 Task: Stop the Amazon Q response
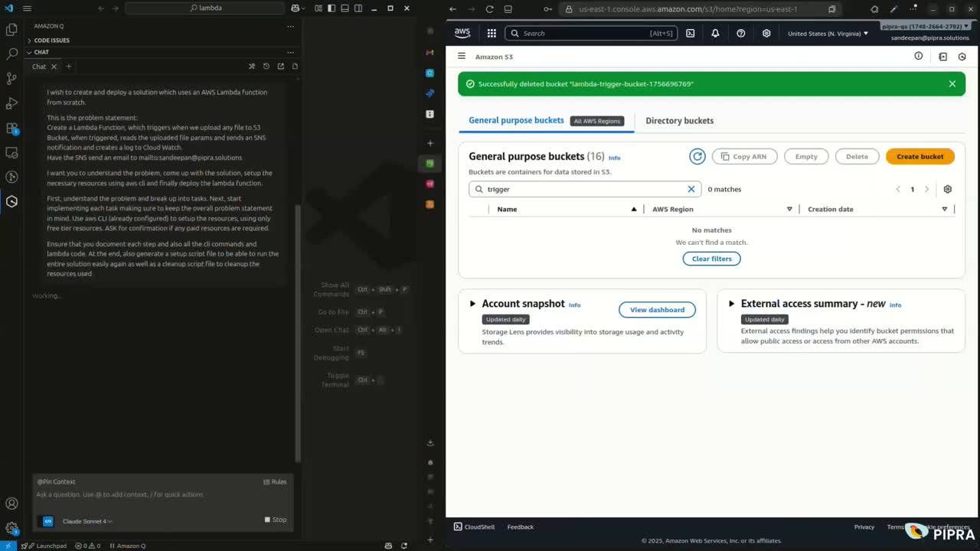click(x=276, y=520)
